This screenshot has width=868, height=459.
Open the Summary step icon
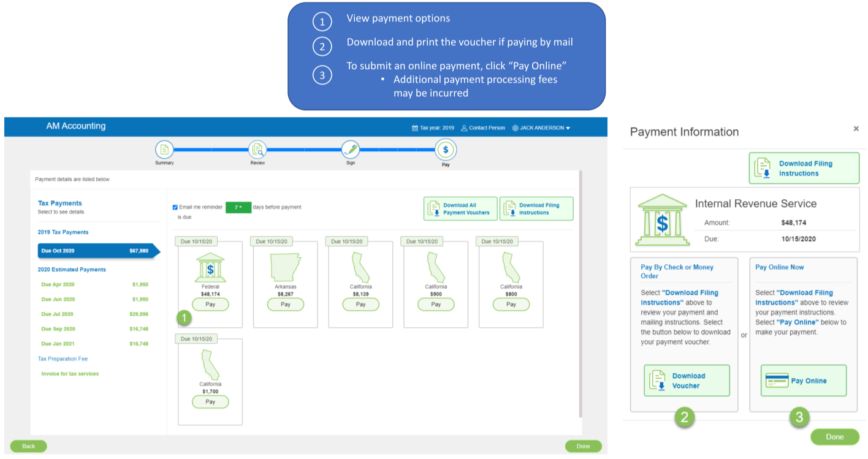coord(164,150)
